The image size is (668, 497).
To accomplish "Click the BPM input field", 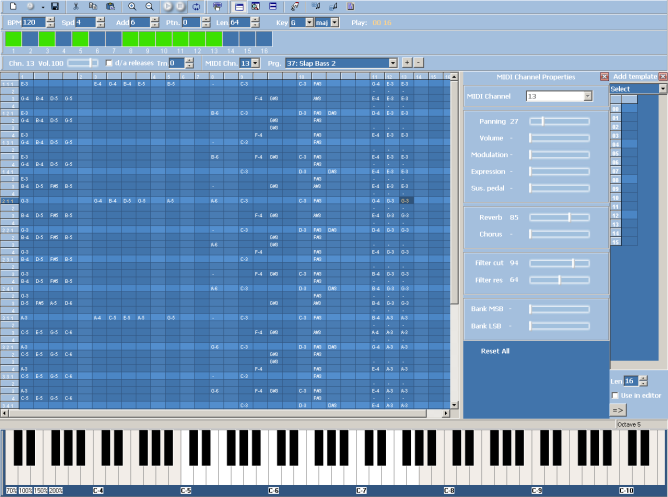I will [30, 21].
